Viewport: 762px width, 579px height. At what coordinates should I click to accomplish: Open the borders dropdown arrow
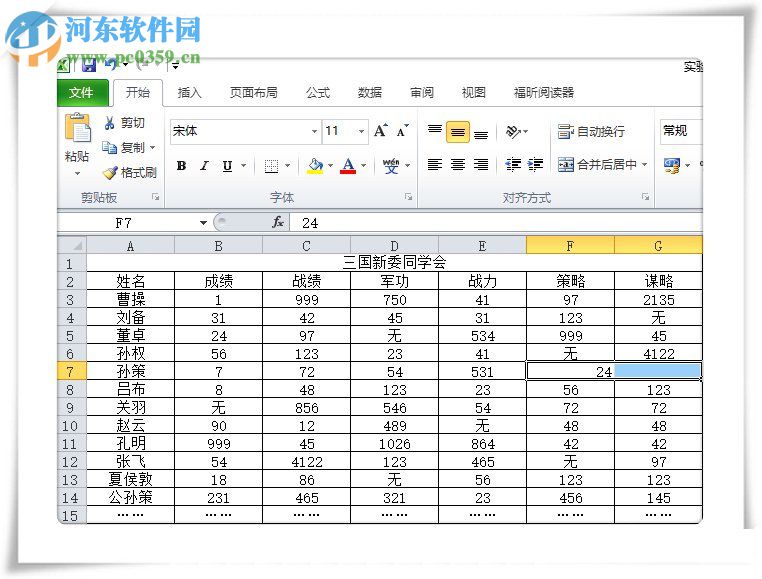point(287,166)
